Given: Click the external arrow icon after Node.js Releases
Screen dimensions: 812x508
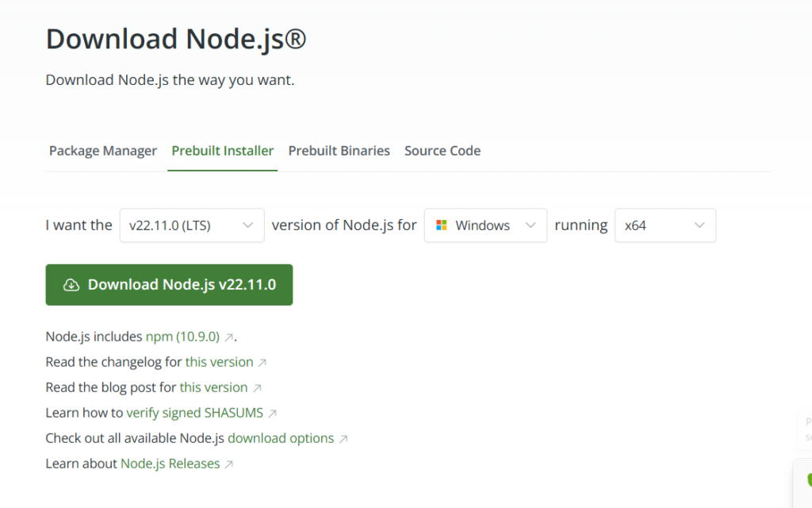Looking at the screenshot, I should [x=229, y=464].
